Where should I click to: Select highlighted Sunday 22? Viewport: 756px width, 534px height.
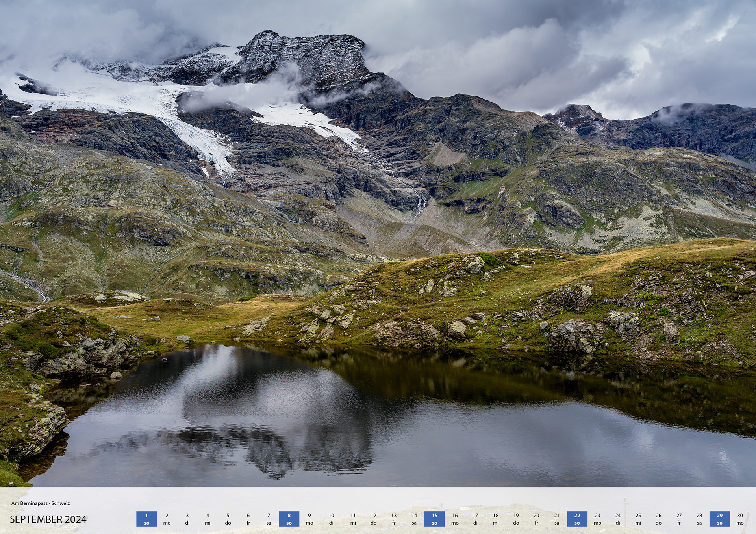pos(577,519)
